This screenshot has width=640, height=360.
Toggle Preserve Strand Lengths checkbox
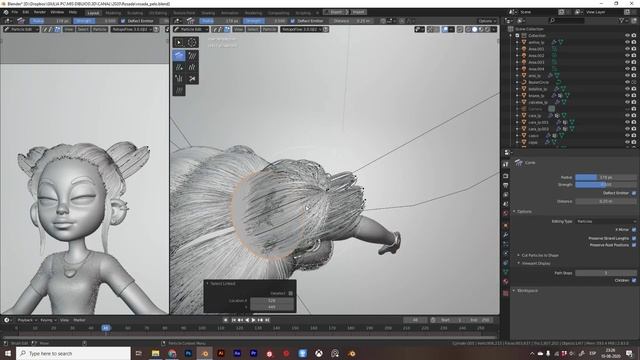click(634, 238)
